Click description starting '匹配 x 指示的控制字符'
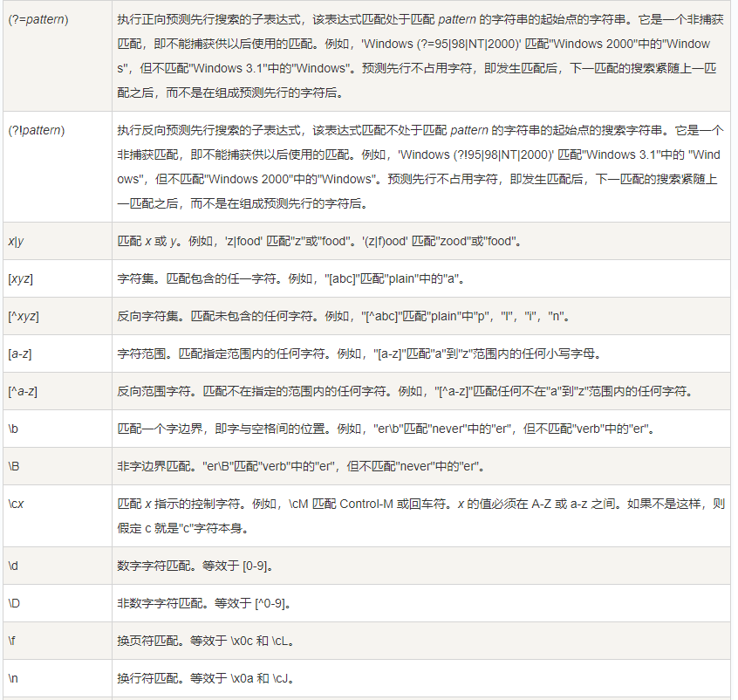This screenshot has height=700, width=738. (420, 516)
